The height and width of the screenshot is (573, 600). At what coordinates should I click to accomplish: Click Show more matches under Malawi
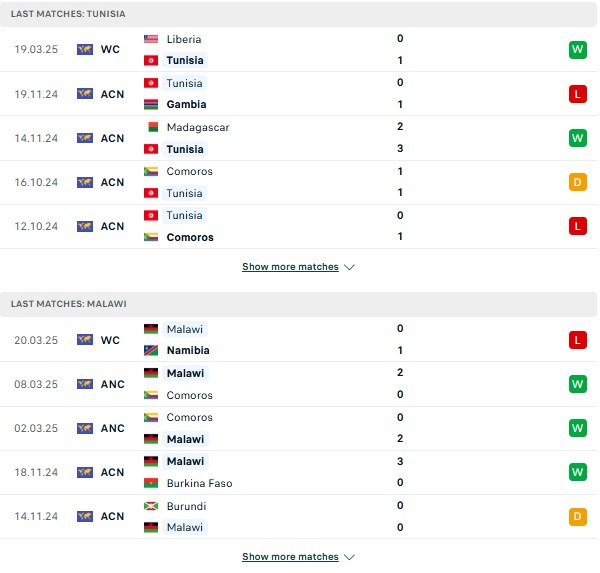tap(290, 557)
